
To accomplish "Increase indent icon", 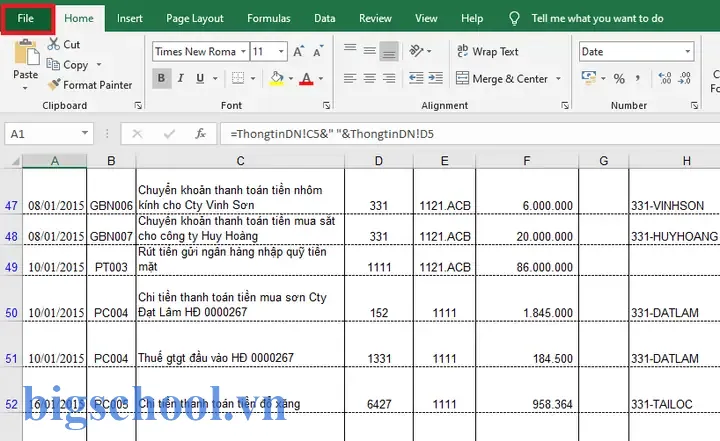I will pyautogui.click(x=435, y=79).
